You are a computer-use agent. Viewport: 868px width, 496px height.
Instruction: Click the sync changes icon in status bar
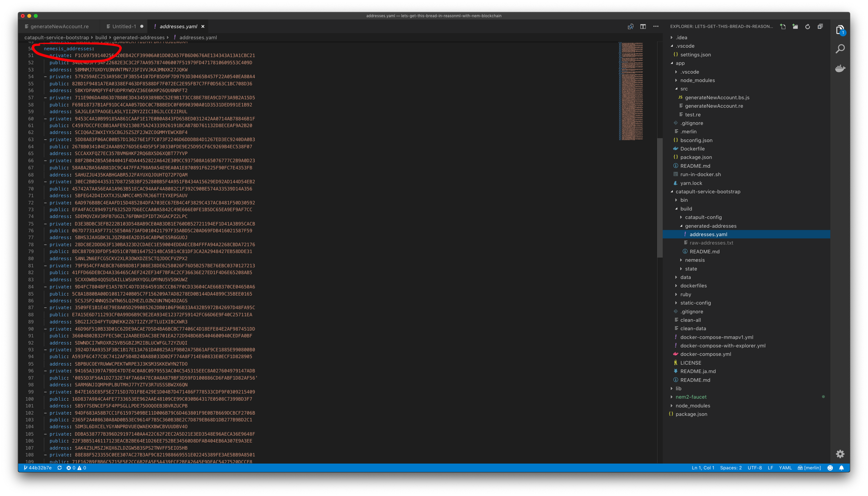(60, 468)
